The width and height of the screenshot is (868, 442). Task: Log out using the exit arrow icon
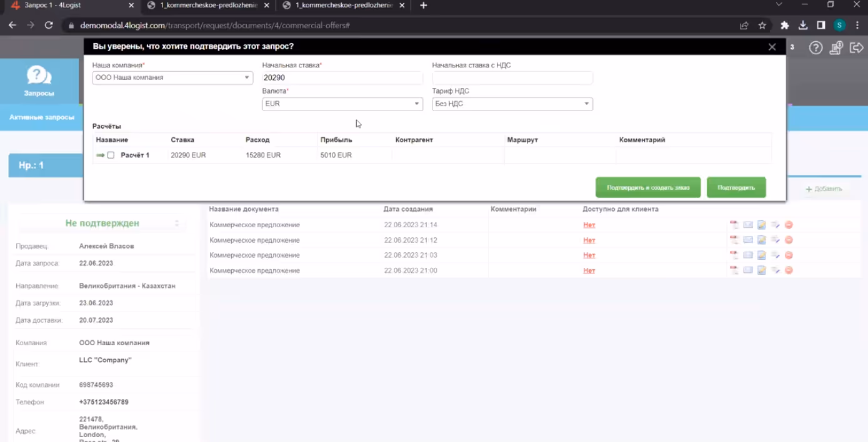(x=856, y=48)
